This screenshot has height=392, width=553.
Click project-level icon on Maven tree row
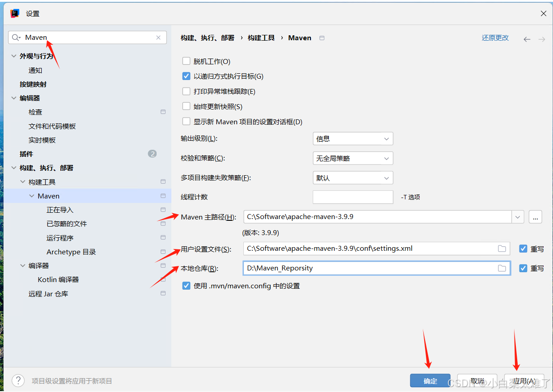[x=163, y=196]
